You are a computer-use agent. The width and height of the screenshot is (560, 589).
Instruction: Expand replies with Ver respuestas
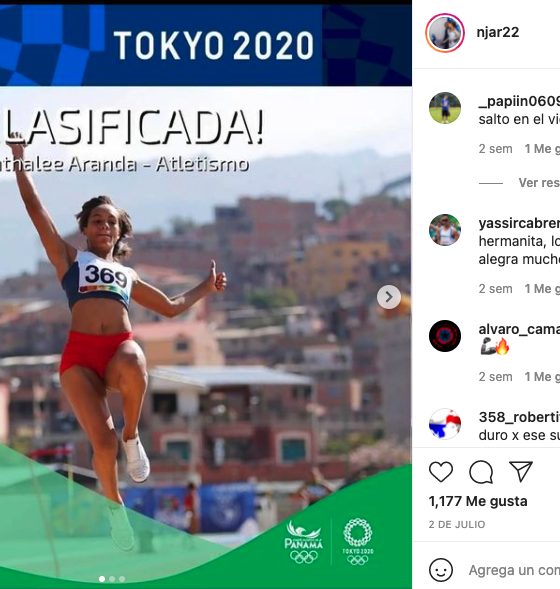coord(539,183)
